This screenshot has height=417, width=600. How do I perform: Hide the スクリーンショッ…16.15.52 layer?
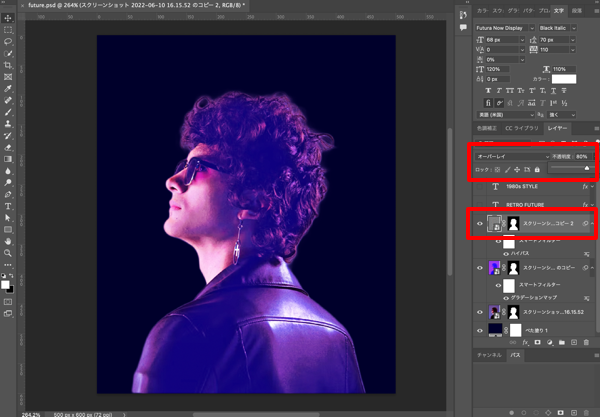pos(480,312)
